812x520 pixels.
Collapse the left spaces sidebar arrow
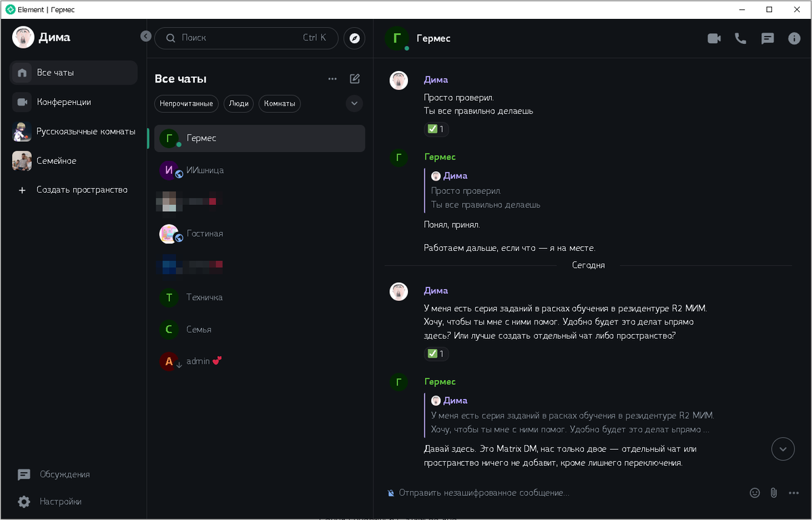(x=145, y=37)
